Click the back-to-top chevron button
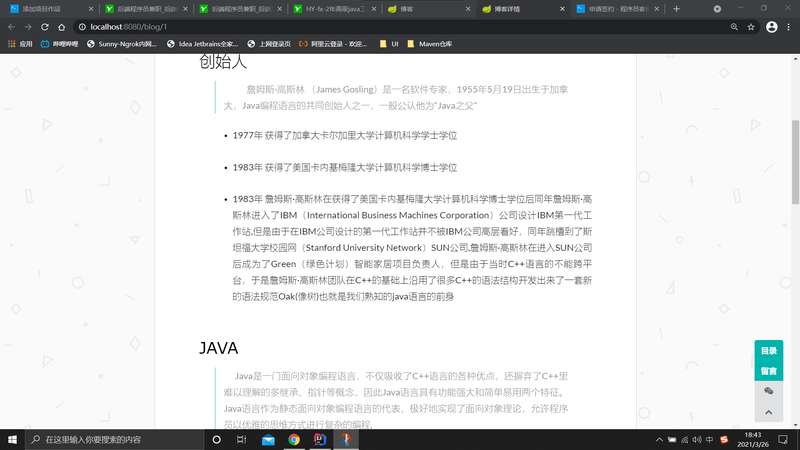This screenshot has height=450, width=800. point(768,412)
